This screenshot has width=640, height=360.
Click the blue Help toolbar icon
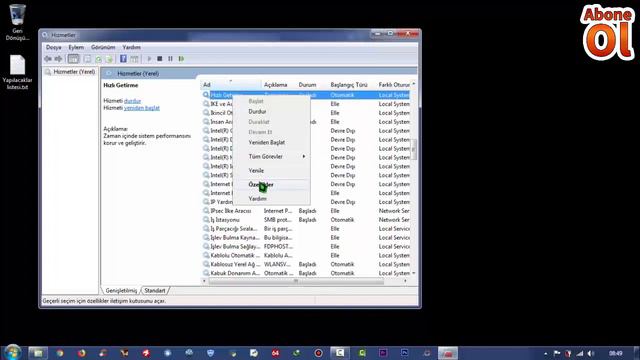click(123, 59)
